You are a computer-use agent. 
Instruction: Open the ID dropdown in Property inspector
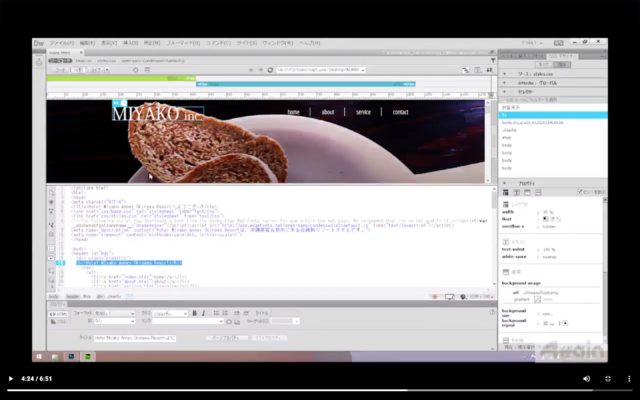(115, 321)
